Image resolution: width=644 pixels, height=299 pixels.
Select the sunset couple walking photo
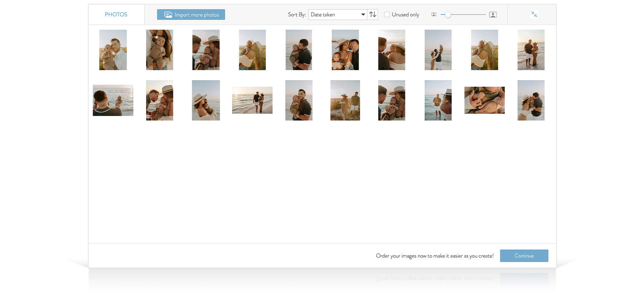click(x=252, y=100)
